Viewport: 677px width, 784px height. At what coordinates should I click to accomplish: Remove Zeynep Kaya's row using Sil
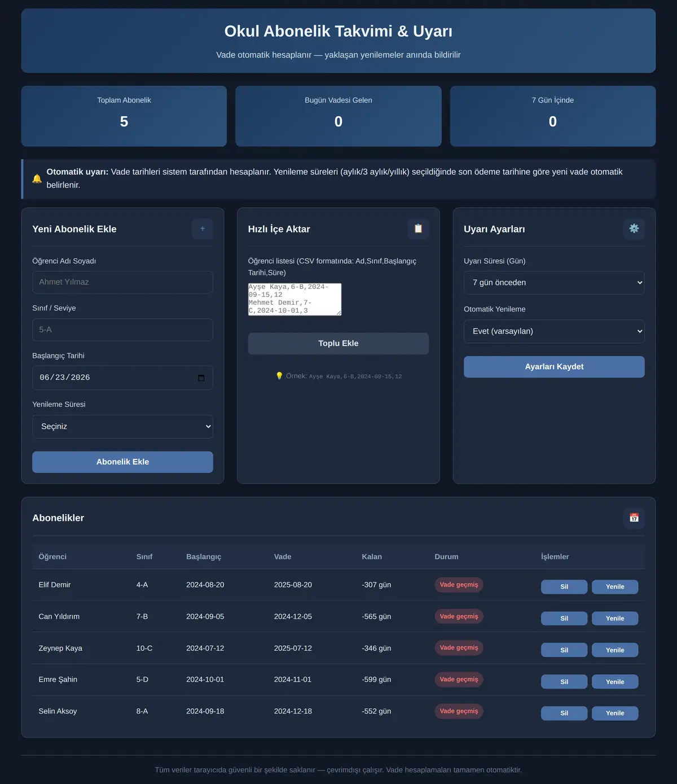pyautogui.click(x=564, y=650)
